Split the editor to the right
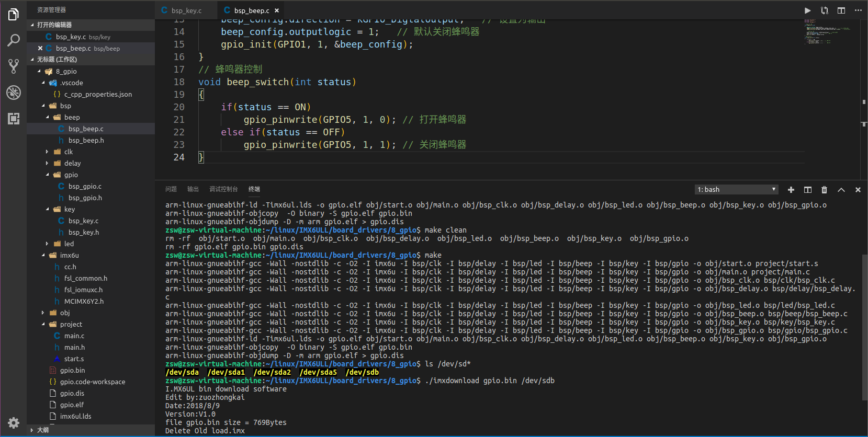Screen dimensions: 868x437 pos(841,10)
